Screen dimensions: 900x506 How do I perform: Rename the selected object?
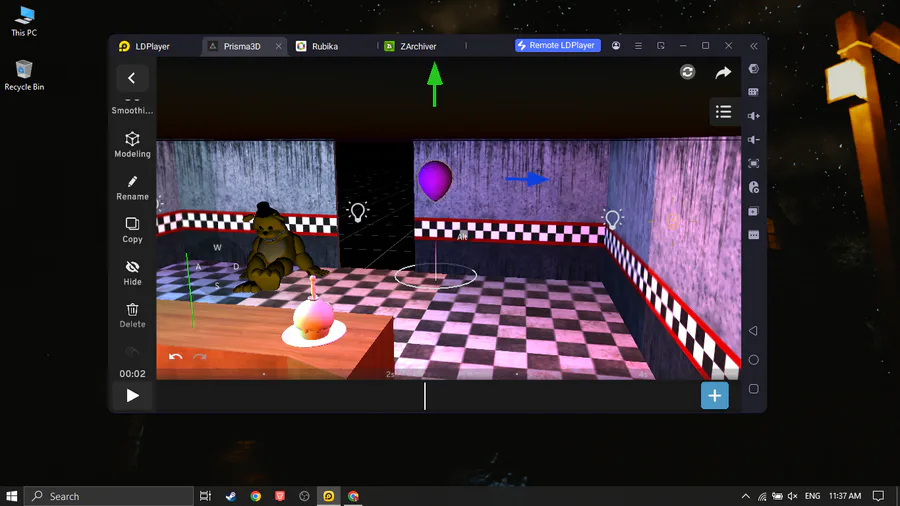pyautogui.click(x=132, y=188)
